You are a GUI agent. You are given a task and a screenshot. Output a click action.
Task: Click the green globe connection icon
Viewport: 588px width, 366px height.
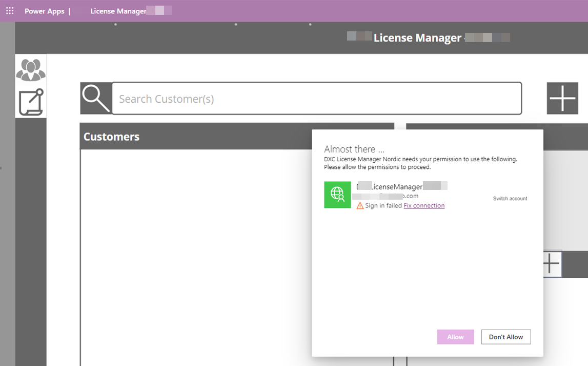tap(337, 195)
